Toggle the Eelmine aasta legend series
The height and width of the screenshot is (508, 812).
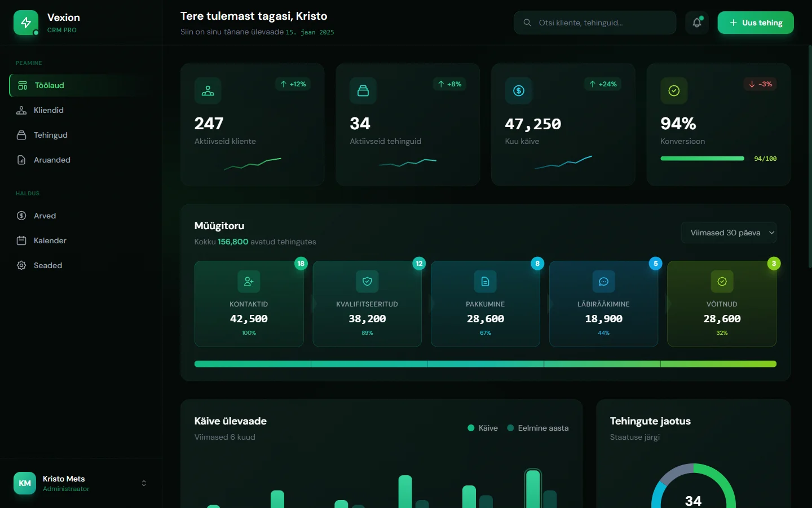coord(538,428)
